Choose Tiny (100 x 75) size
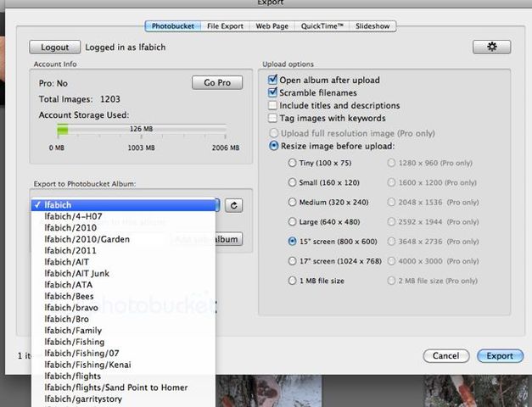The height and width of the screenshot is (407, 532). click(x=292, y=163)
